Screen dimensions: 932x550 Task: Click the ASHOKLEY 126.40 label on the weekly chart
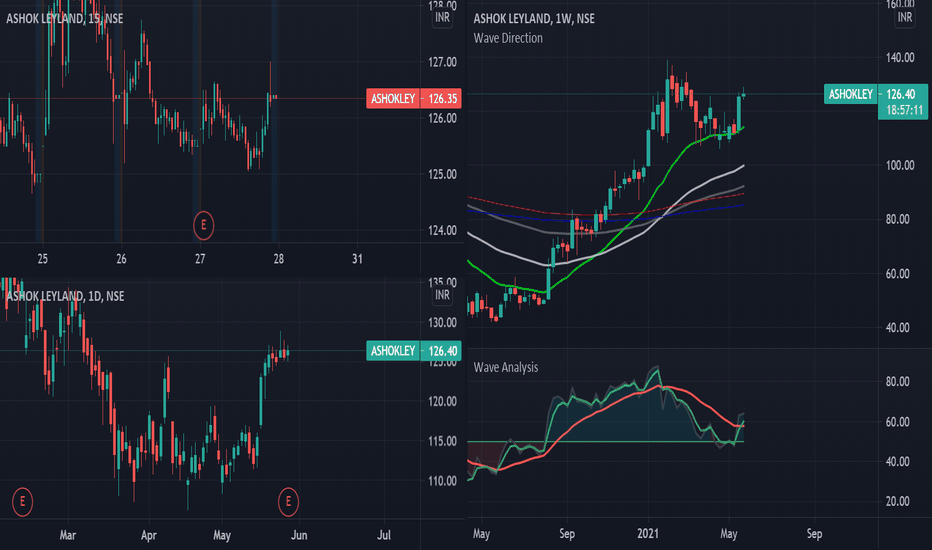click(875, 94)
